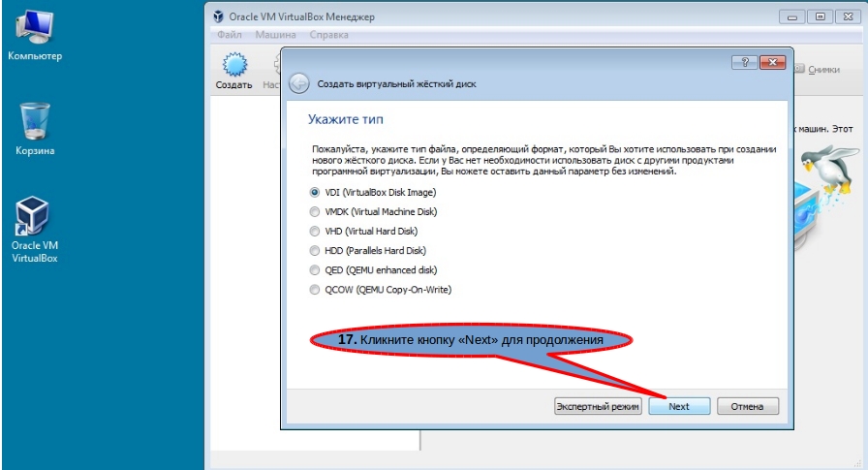This screenshot has width=868, height=470.
Task: Open the Компьютер desktop icon
Action: click(x=34, y=36)
